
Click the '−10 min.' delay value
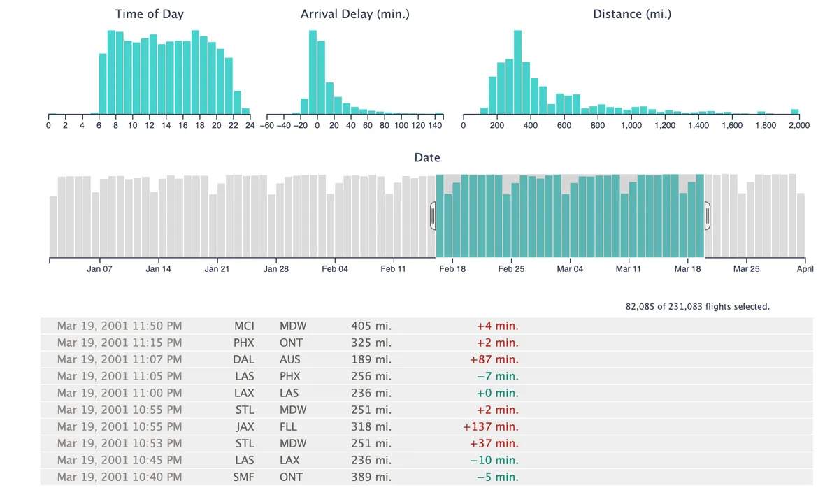pyautogui.click(x=494, y=460)
